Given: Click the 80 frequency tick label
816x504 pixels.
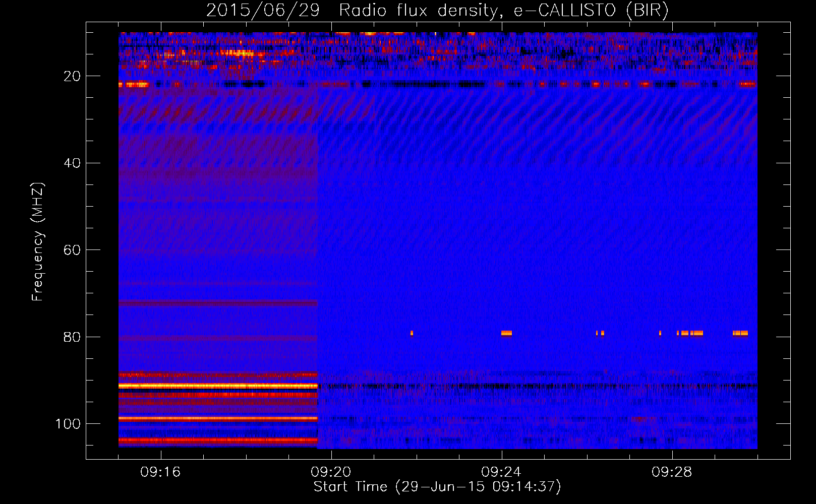Looking at the screenshot, I should tap(72, 337).
